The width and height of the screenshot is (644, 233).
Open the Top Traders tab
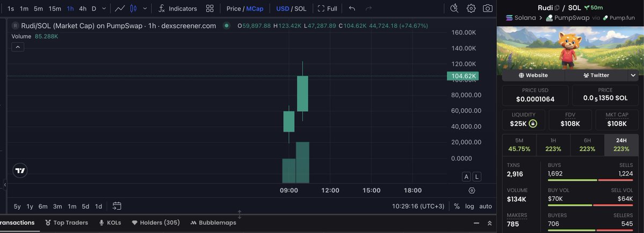tap(67, 223)
